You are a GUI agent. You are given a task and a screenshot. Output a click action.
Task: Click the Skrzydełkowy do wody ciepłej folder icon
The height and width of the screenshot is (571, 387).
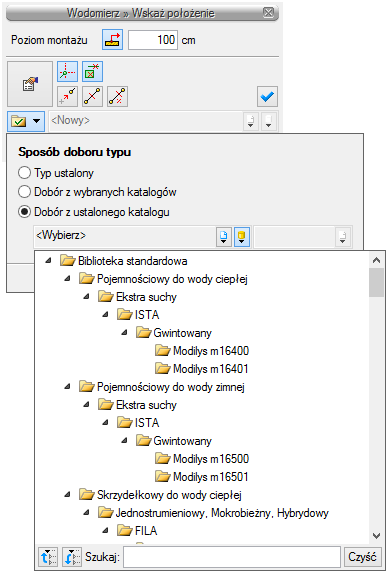click(87, 495)
